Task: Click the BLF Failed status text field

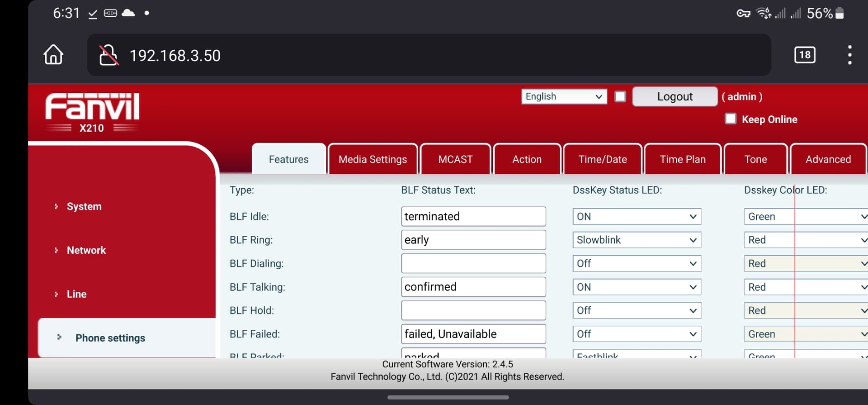Action: tap(473, 334)
